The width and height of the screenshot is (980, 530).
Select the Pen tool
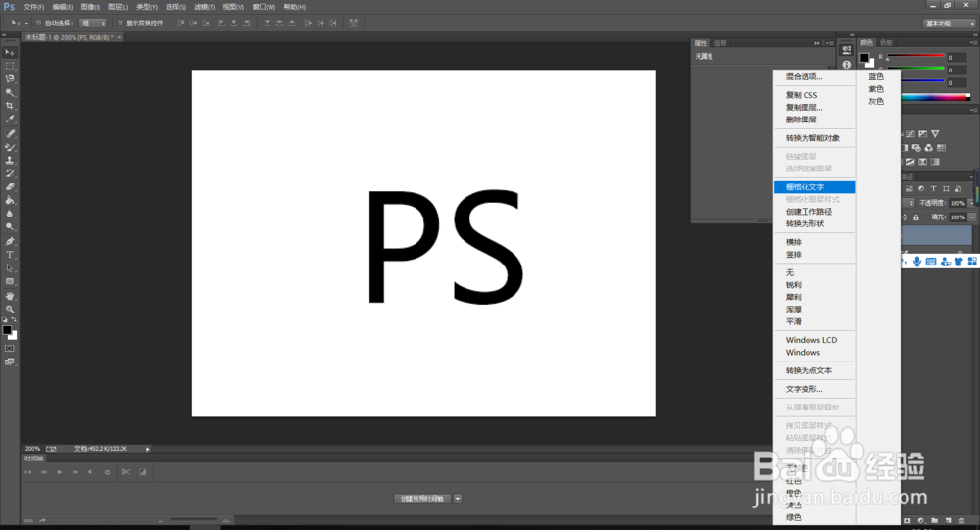click(10, 241)
